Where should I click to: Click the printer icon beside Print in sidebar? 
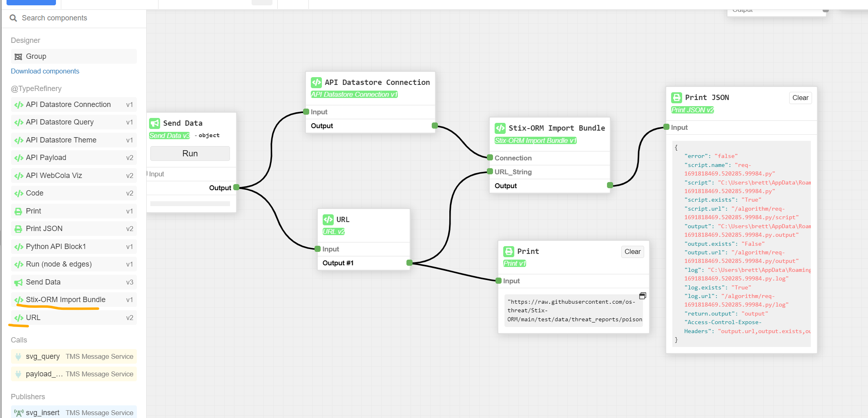tap(18, 211)
